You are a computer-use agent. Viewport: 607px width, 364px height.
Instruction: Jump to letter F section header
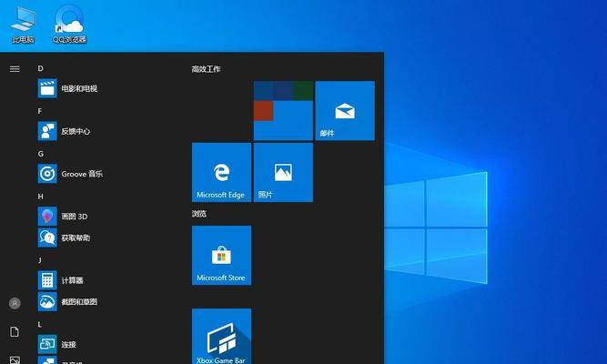[x=40, y=111]
